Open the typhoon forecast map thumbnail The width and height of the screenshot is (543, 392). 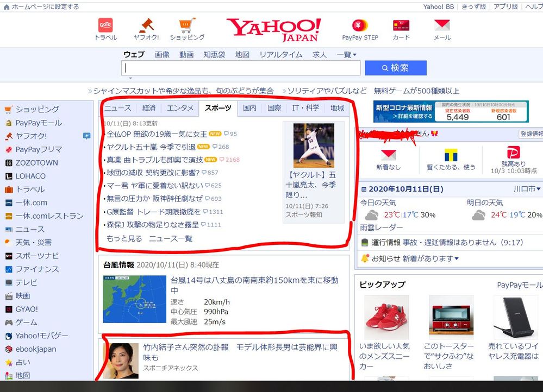(x=134, y=299)
